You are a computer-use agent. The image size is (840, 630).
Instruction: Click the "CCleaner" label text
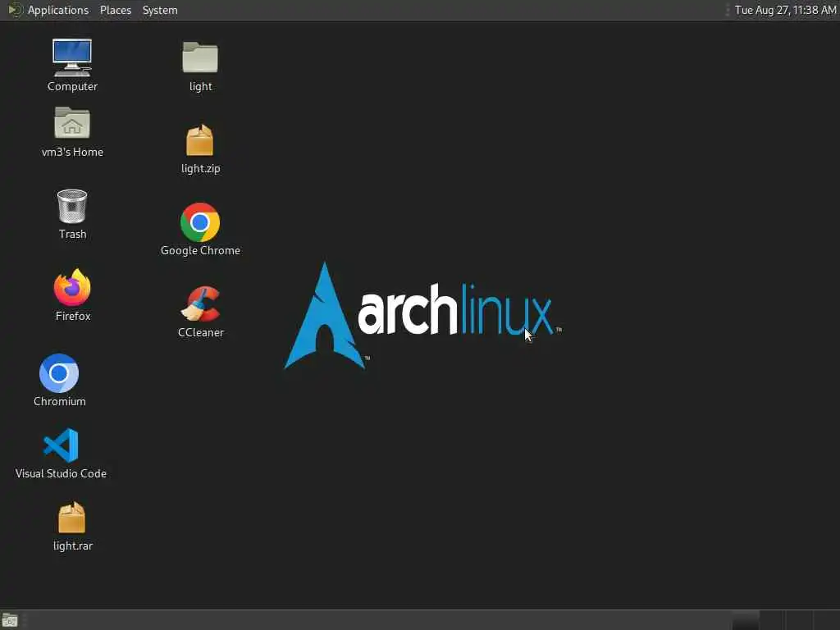200,333
